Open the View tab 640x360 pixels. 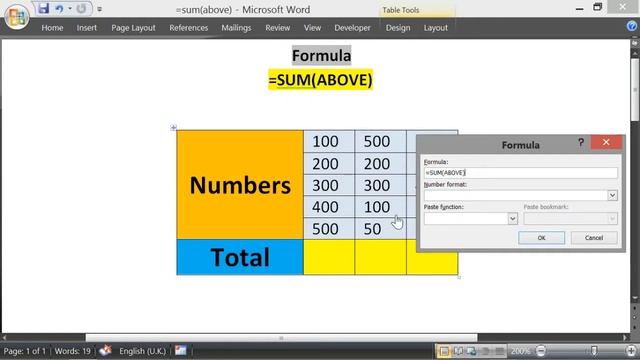point(312,28)
